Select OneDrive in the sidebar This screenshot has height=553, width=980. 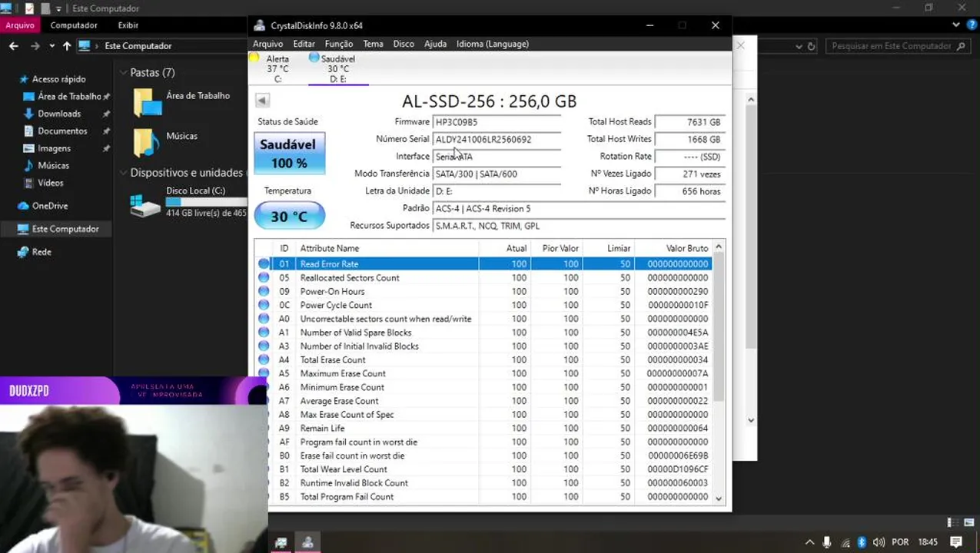click(50, 206)
